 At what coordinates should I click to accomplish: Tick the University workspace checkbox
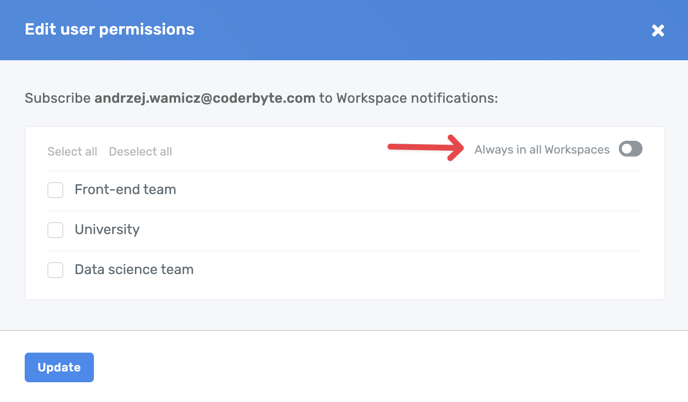(x=55, y=230)
